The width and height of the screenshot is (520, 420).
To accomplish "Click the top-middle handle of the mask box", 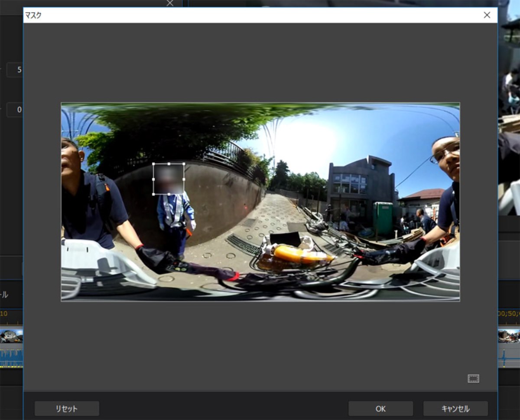I will point(169,164).
